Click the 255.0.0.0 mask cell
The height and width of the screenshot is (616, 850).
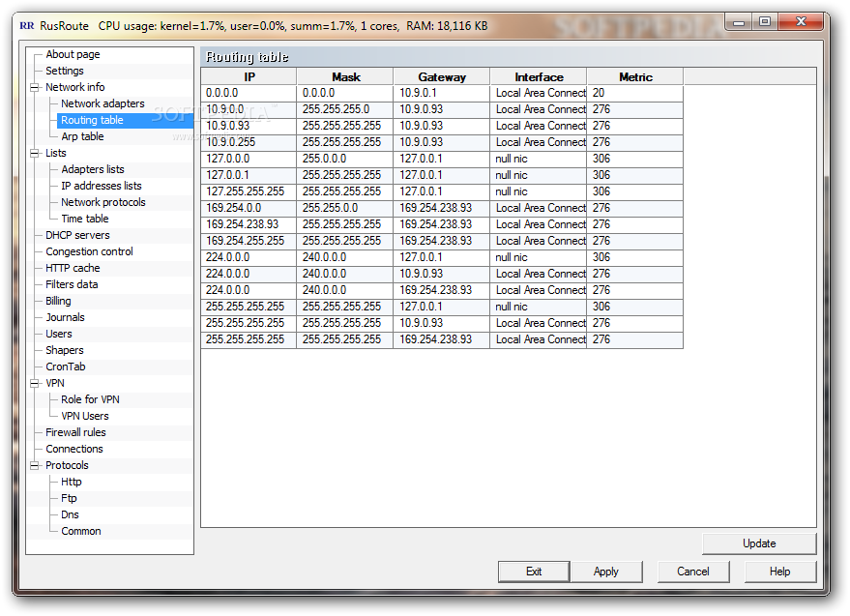(345, 159)
